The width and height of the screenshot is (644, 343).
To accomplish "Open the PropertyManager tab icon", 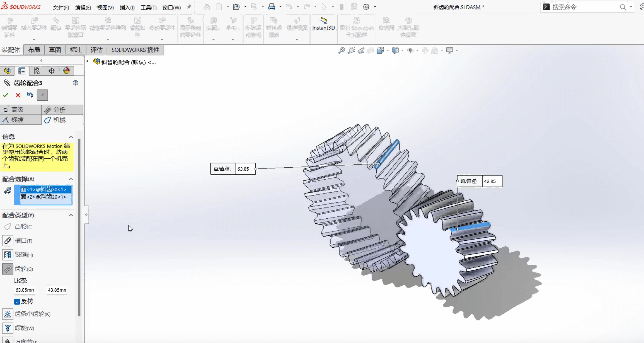I will (x=22, y=71).
